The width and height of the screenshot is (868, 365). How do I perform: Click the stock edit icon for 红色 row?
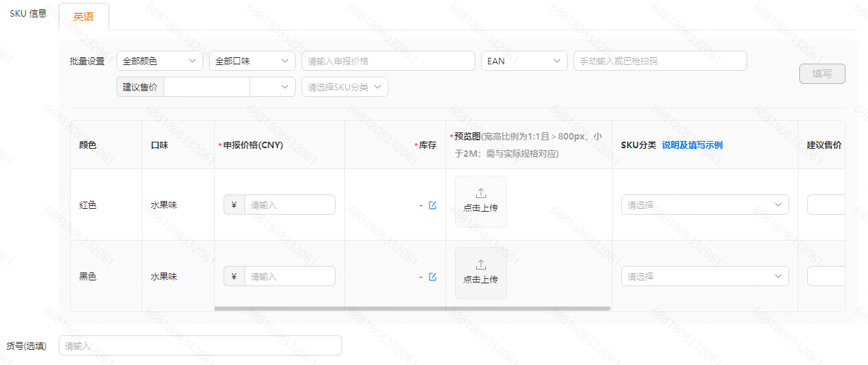(x=433, y=205)
